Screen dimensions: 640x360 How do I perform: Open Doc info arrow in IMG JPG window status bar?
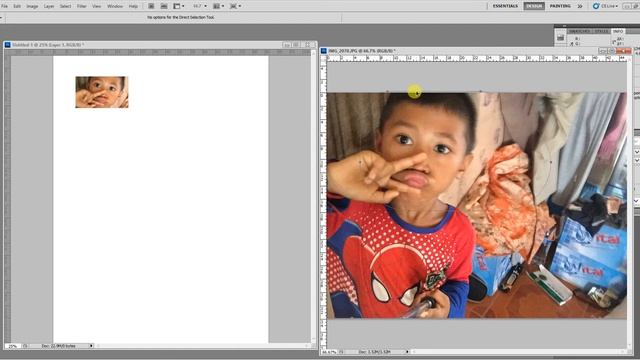(x=407, y=351)
